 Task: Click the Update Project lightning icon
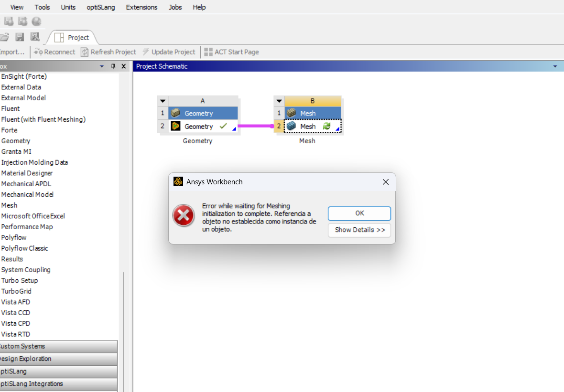146,52
